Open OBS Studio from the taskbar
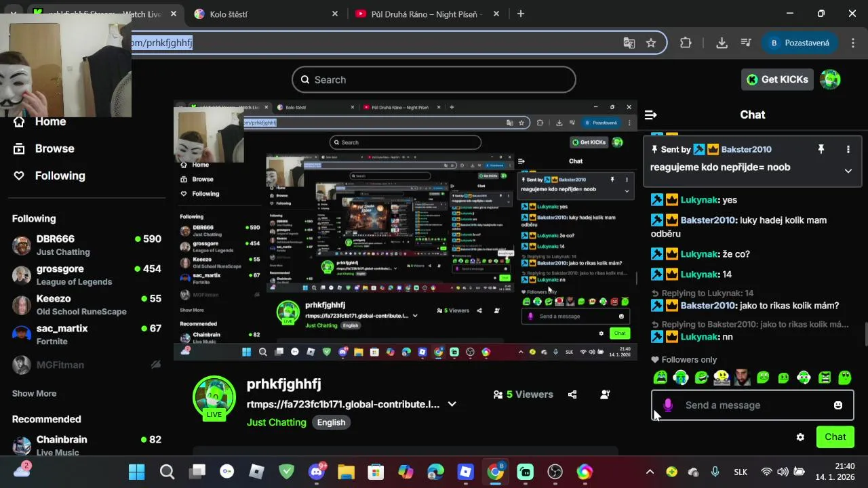The image size is (868, 488). tap(555, 472)
